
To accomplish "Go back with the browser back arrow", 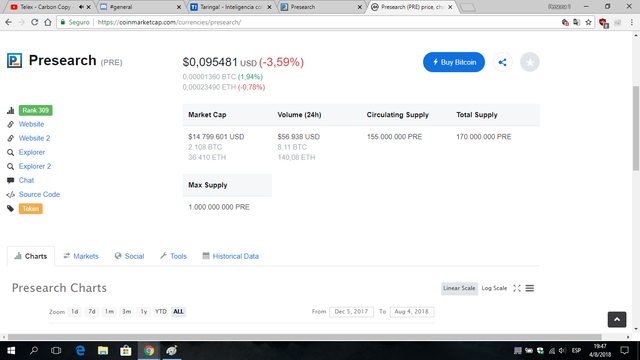I will [x=9, y=22].
